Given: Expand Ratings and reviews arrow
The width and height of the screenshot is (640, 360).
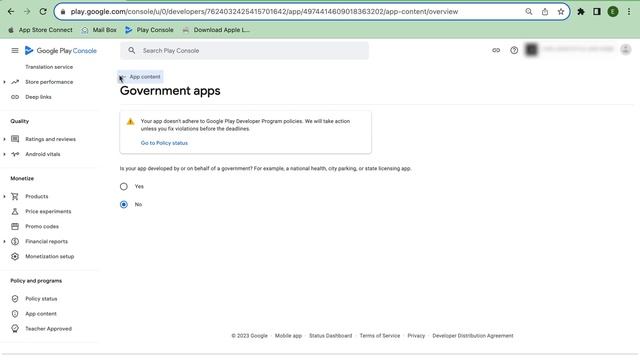Looking at the screenshot, I should pyautogui.click(x=4, y=139).
